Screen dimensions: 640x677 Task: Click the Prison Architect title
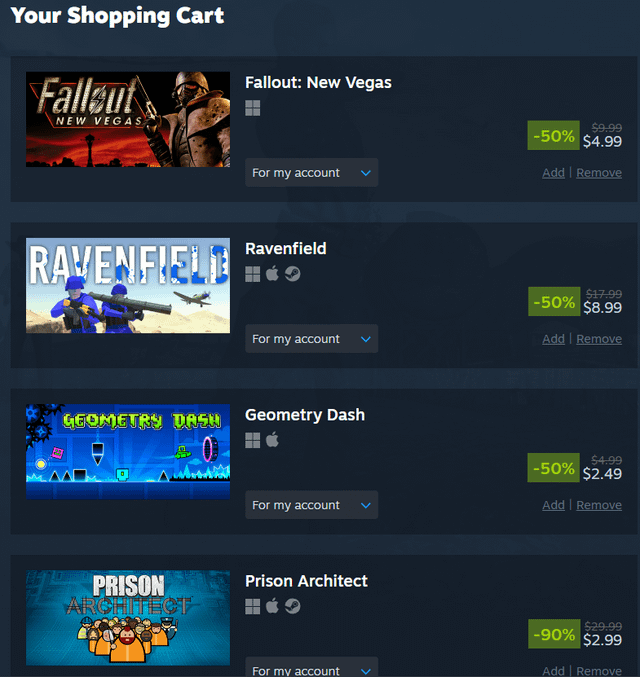(306, 581)
